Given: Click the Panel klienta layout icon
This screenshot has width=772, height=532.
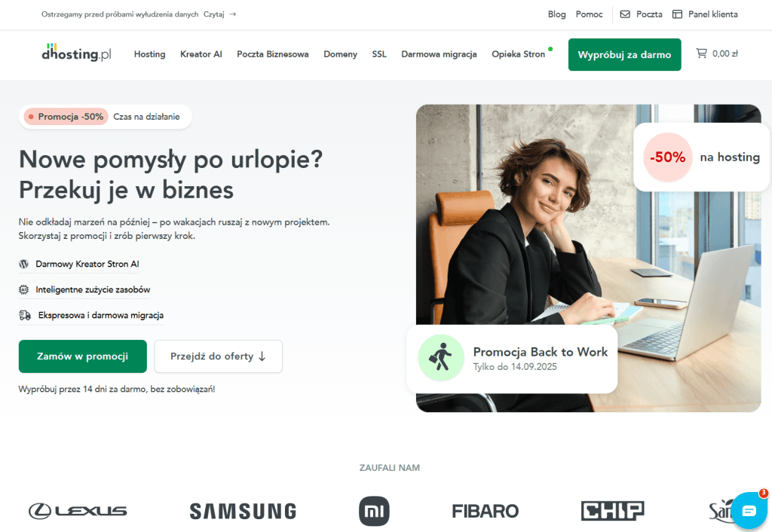Looking at the screenshot, I should 678,14.
